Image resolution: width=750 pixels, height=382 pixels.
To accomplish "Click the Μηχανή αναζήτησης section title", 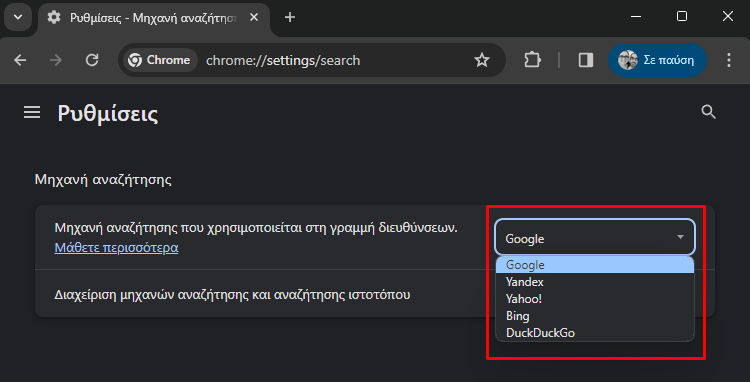I will 103,180.
